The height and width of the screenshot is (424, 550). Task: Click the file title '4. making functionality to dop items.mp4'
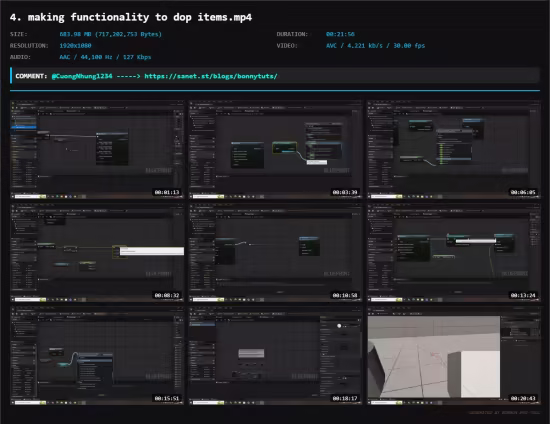pos(131,17)
